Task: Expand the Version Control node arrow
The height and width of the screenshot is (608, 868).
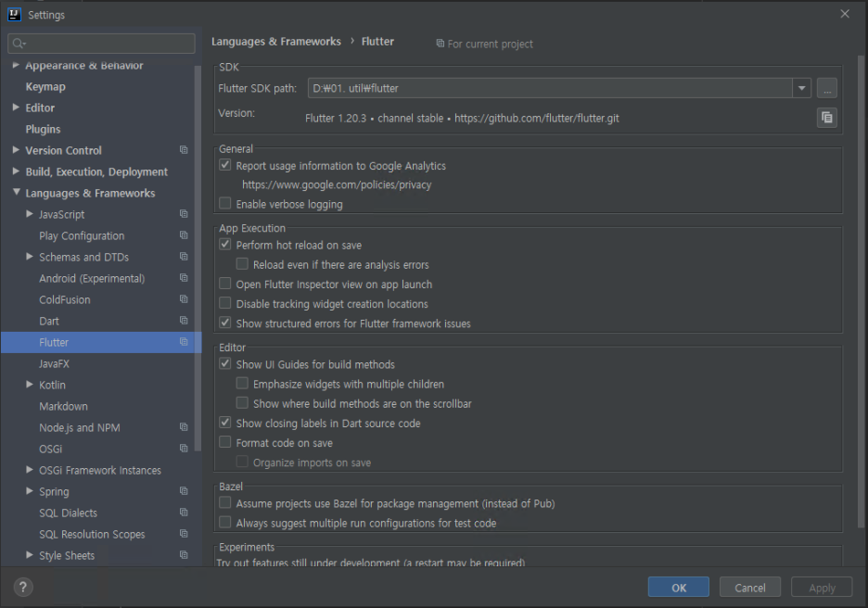Action: (16, 150)
